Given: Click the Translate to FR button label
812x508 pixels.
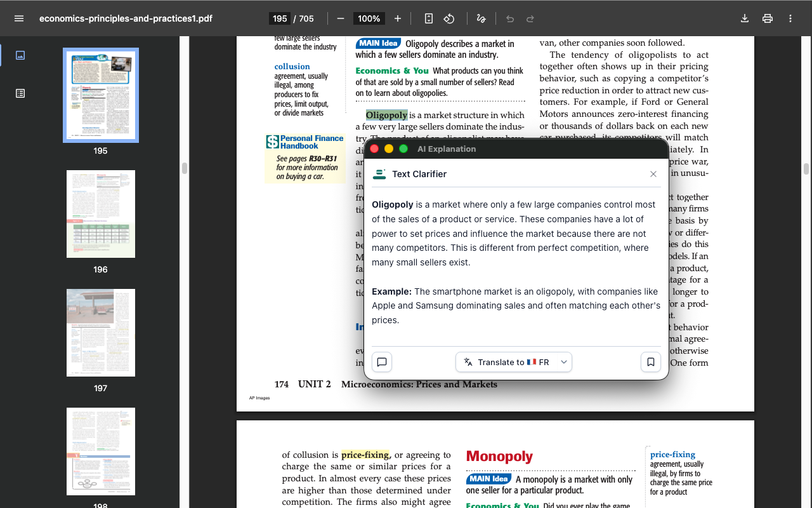Looking at the screenshot, I should pyautogui.click(x=513, y=362).
